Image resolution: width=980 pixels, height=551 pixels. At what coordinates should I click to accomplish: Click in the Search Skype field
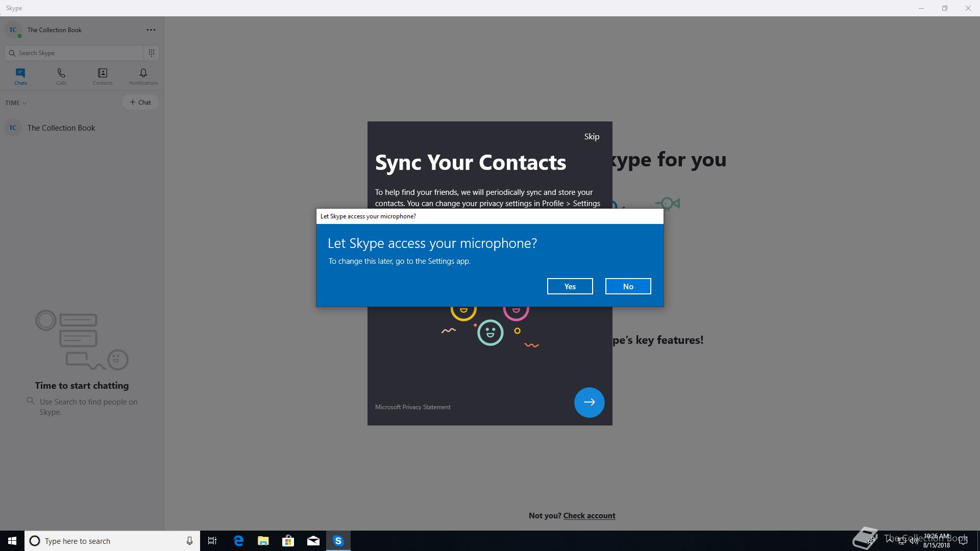(74, 53)
